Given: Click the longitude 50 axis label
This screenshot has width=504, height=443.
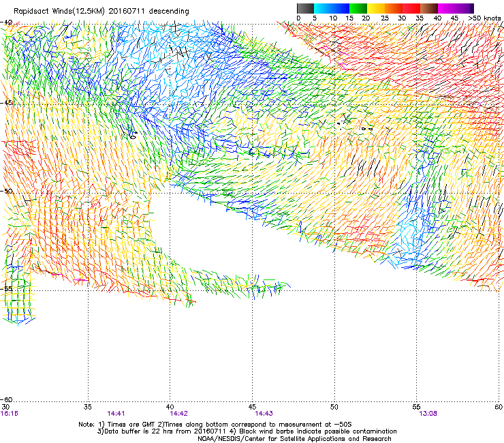Looking at the screenshot, I should 334,407.
